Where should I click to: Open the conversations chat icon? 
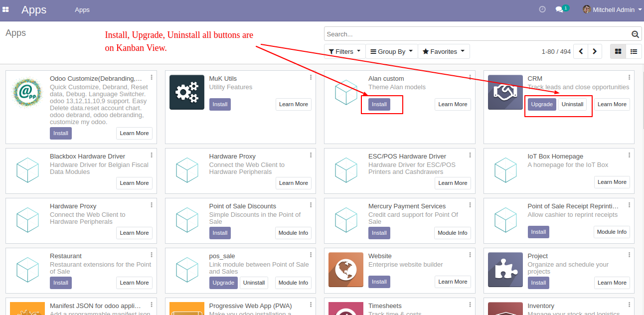(562, 9)
